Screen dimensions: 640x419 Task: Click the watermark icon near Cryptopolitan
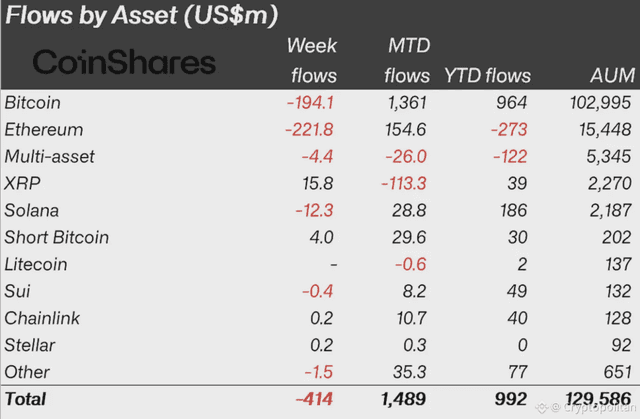click(x=542, y=407)
